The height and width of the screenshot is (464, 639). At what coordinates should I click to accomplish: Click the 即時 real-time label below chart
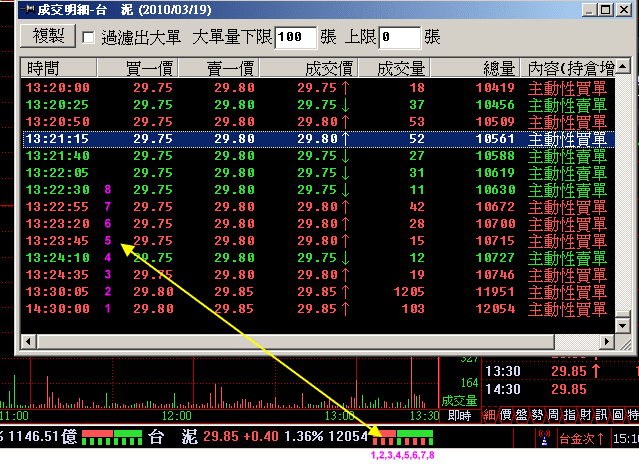click(460, 415)
